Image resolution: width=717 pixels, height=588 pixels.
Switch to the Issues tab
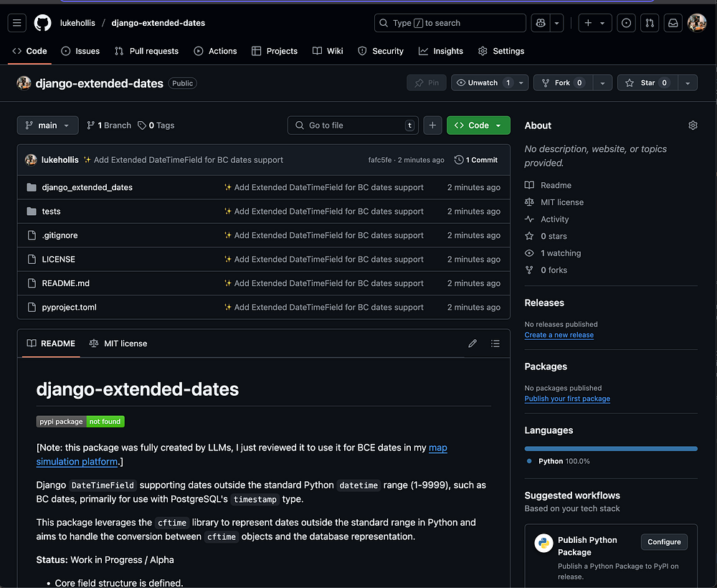[x=80, y=51]
